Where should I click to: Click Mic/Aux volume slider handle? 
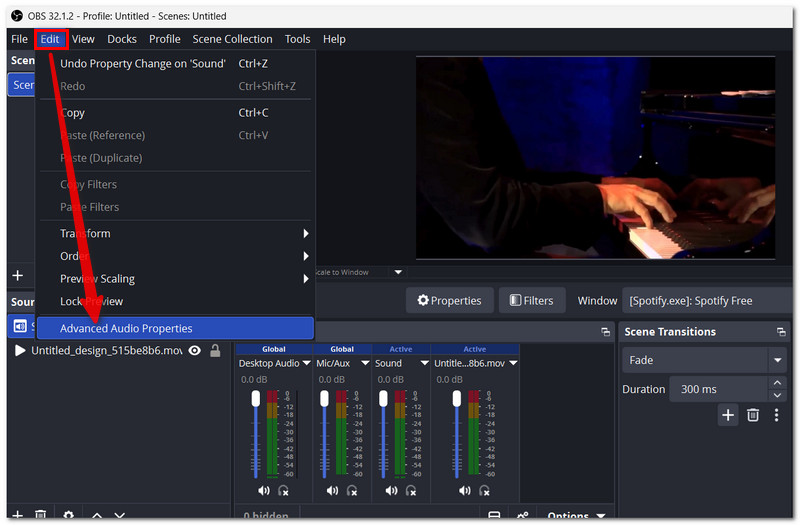(324, 398)
